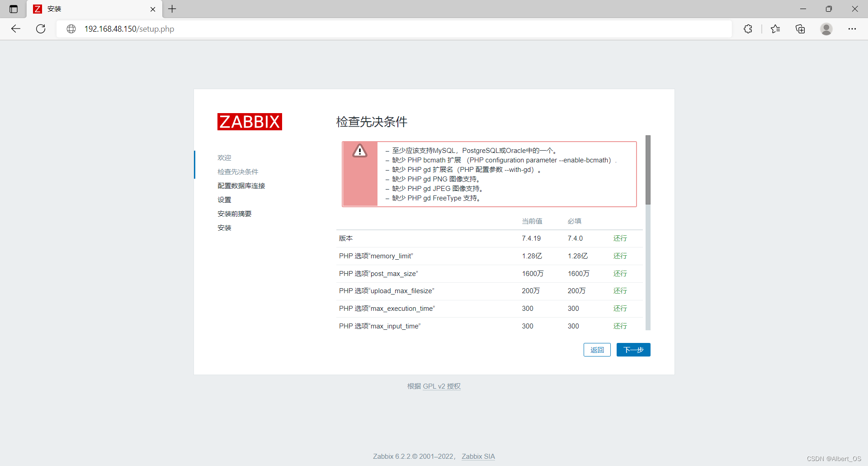Click the memory_limit row label
The image size is (868, 466).
point(376,256)
